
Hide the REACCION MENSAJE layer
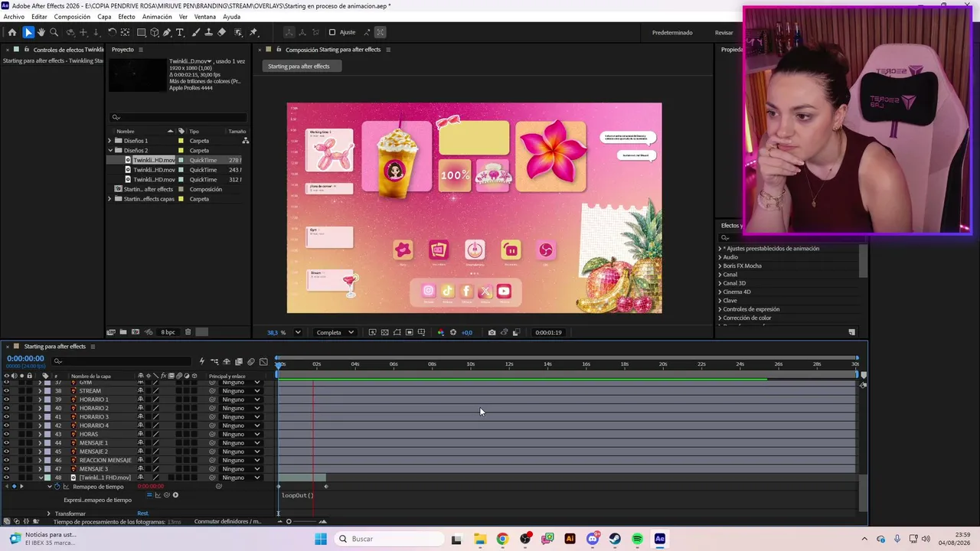[x=7, y=460]
